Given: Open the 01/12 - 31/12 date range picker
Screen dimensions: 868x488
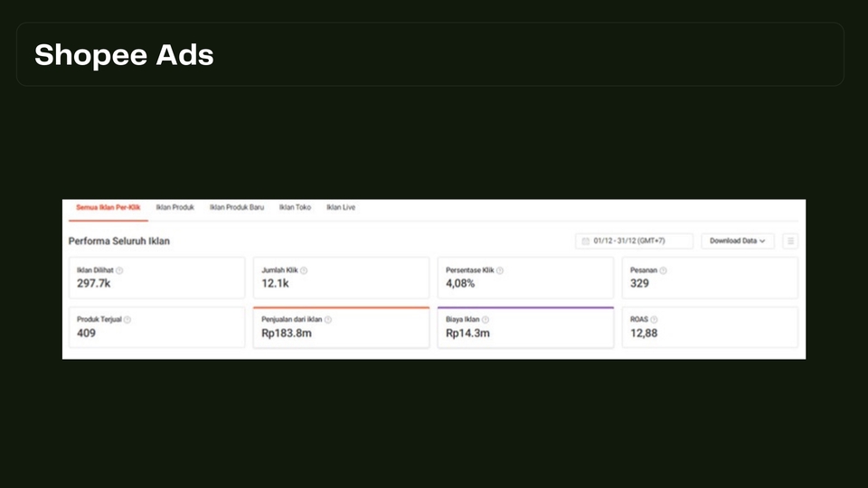Looking at the screenshot, I should point(634,241).
